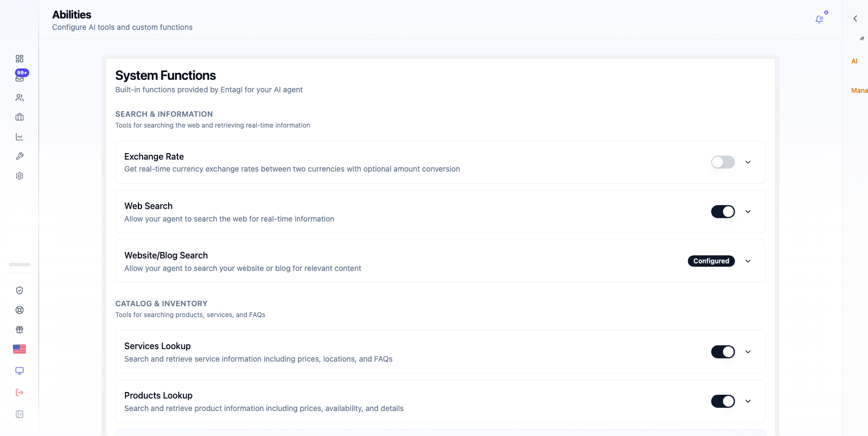Click the shield check icon
Image resolution: width=868 pixels, height=436 pixels.
pyautogui.click(x=20, y=290)
